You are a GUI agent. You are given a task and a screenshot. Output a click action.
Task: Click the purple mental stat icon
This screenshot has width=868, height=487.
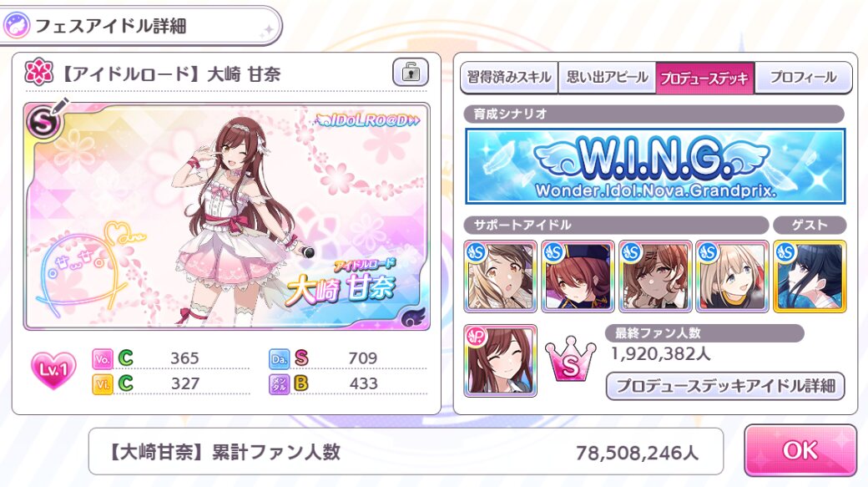coord(280,384)
